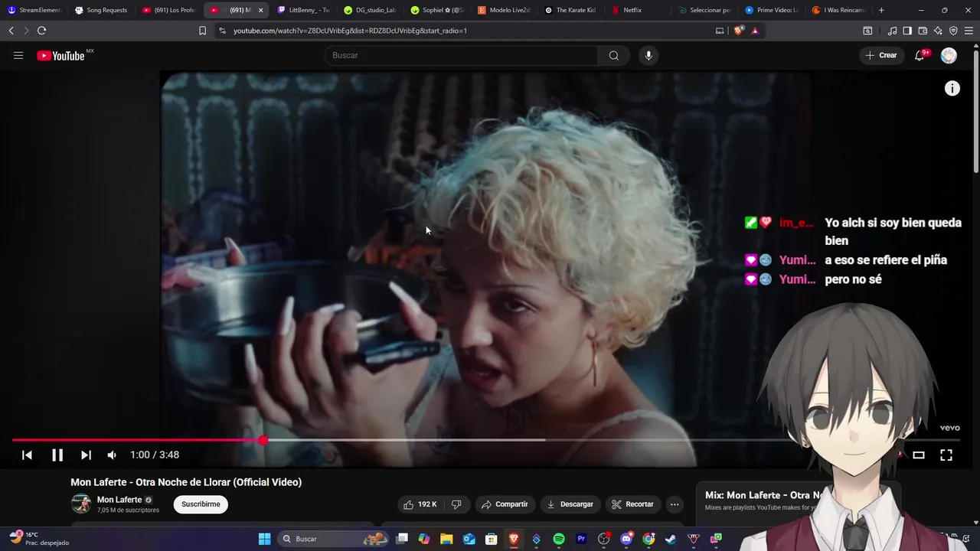Open Google Chrome from taskbar
Viewport: 980px width, 551px height.
coord(648,539)
